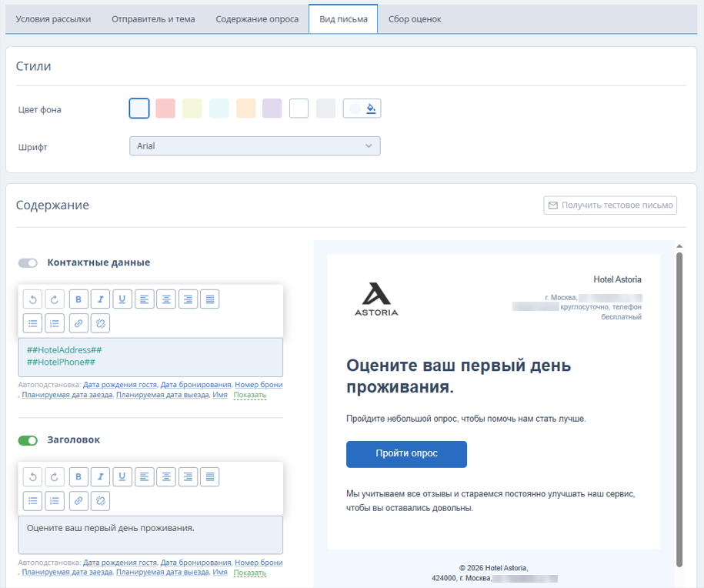704x588 pixels.
Task: Open the Шрифт Arial dropdown
Action: tap(255, 146)
